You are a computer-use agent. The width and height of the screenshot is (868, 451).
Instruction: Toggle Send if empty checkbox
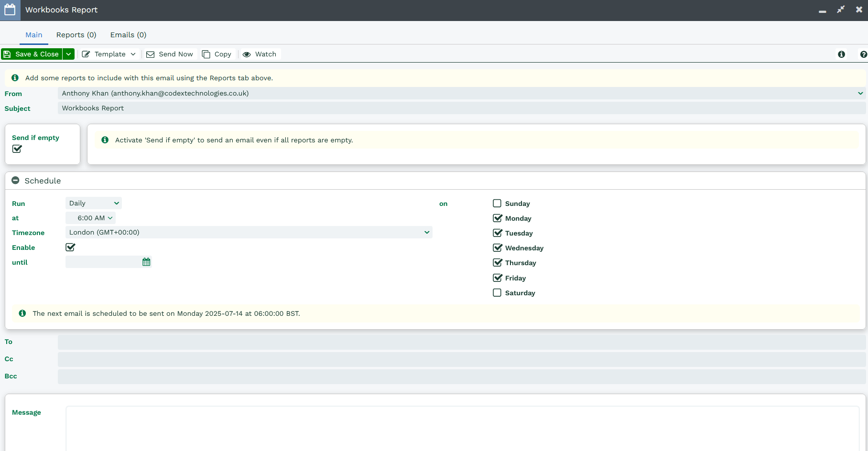coord(17,149)
